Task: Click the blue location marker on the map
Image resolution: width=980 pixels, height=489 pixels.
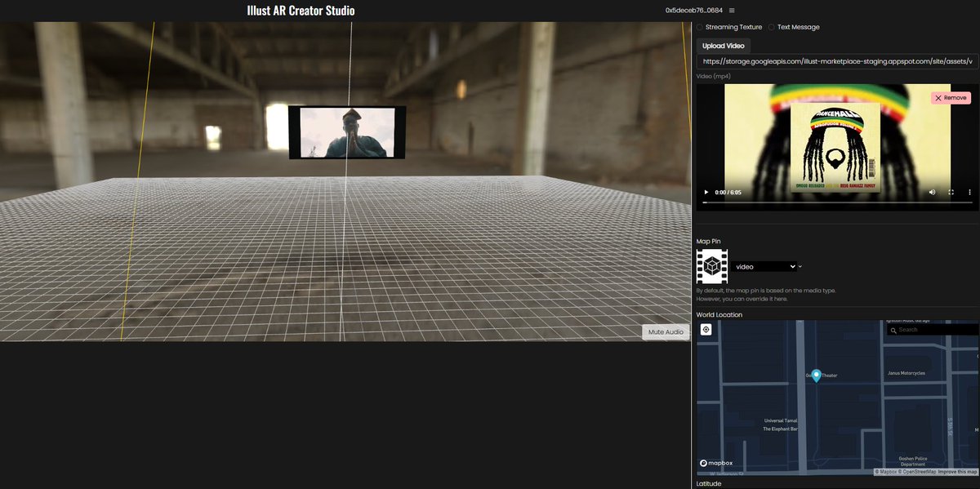Action: pyautogui.click(x=816, y=375)
